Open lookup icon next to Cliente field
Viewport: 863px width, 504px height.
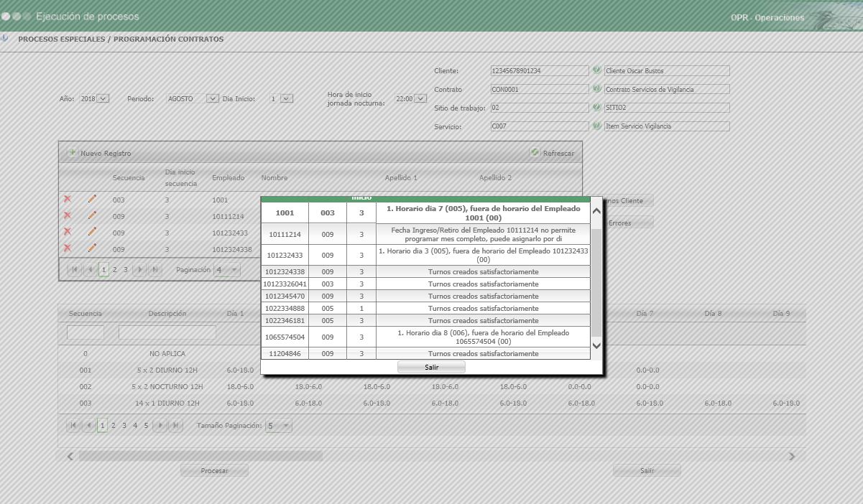(x=597, y=70)
